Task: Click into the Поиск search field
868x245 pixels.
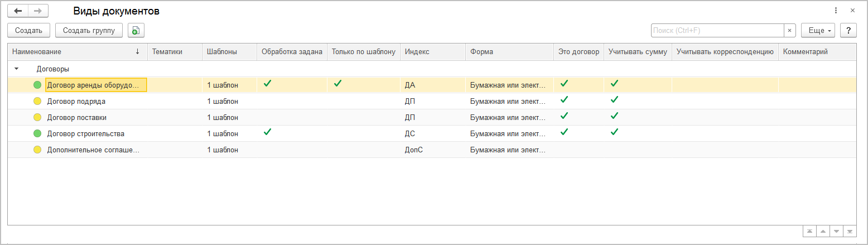Action: [x=717, y=30]
